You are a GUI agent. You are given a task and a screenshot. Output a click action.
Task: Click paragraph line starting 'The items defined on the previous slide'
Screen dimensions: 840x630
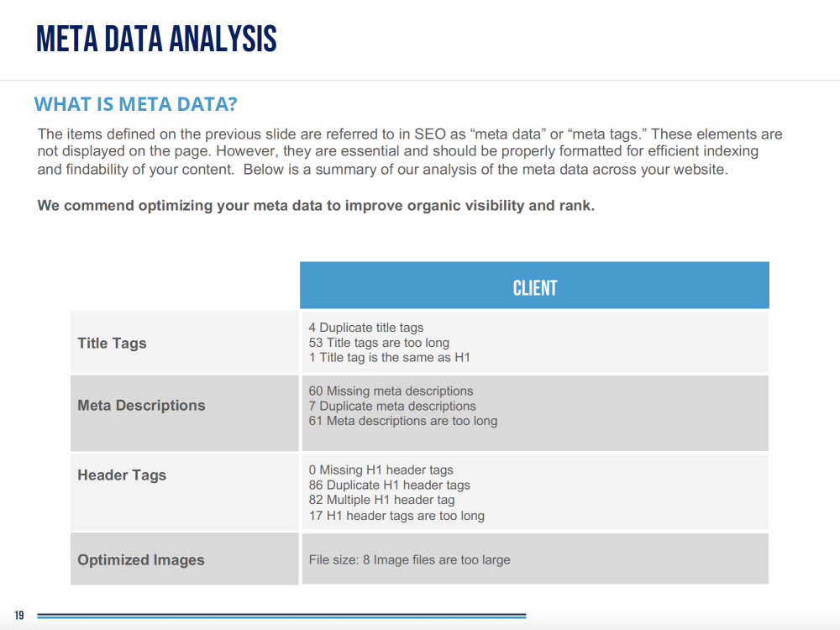(410, 134)
